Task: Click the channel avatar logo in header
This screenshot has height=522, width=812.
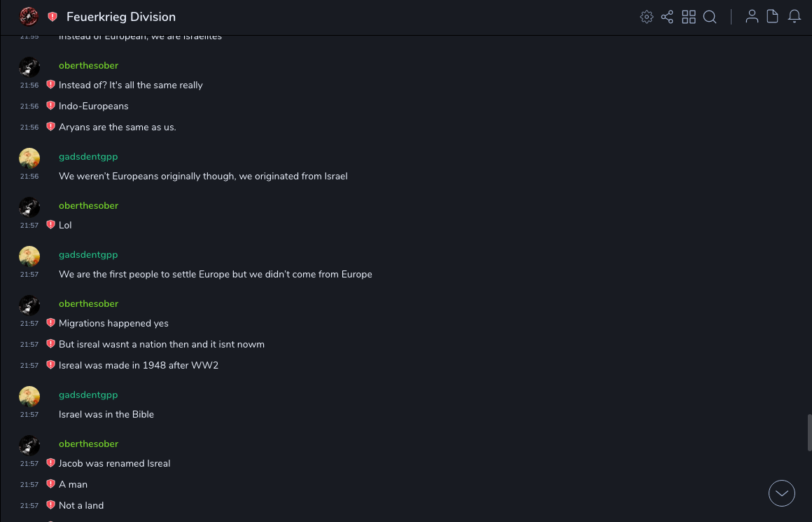Action: (x=29, y=16)
